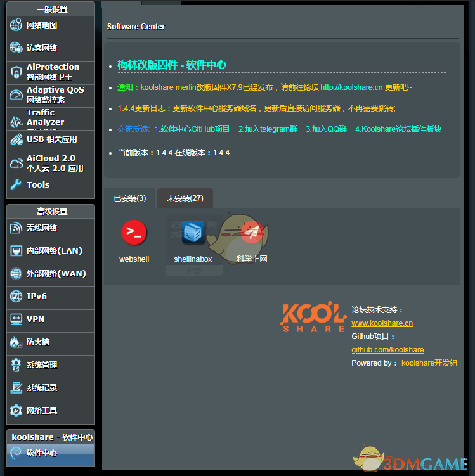The image size is (475, 476).
Task: Open the 网络地图 menu label
Action: click(x=42, y=25)
